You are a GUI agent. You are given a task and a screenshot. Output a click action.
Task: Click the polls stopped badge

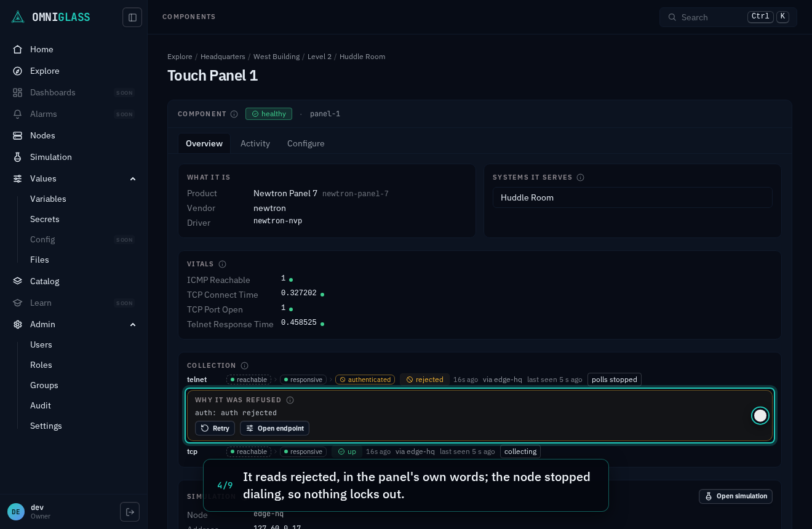tap(615, 380)
